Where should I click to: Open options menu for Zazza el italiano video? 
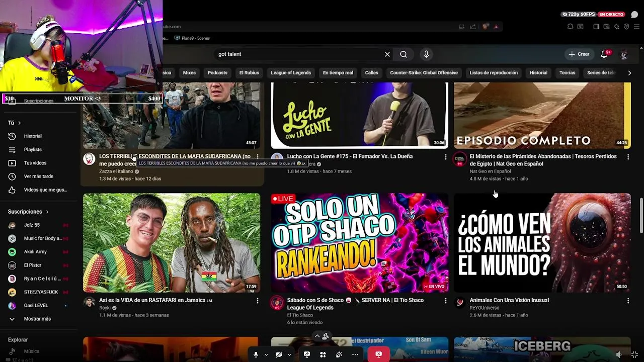click(257, 157)
